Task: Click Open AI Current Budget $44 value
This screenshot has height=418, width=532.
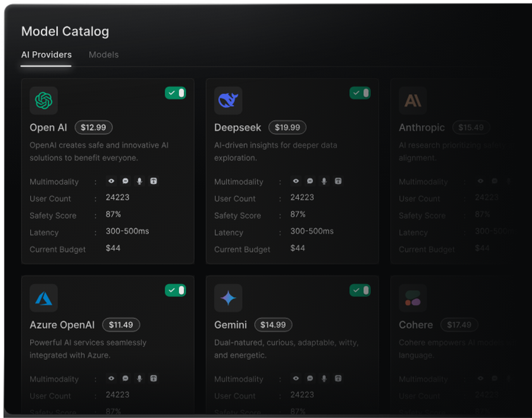Action: pos(113,248)
